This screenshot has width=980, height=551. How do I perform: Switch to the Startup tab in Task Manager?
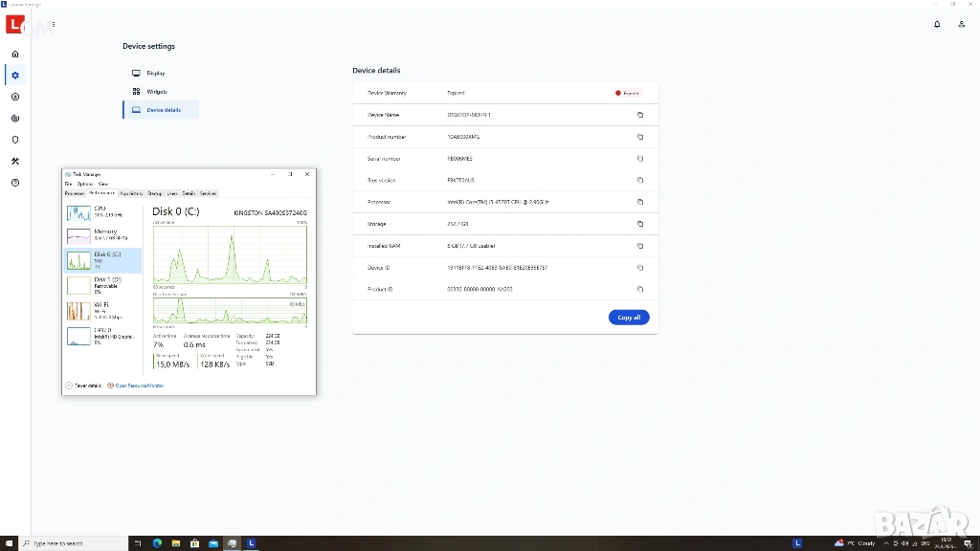[x=155, y=193]
